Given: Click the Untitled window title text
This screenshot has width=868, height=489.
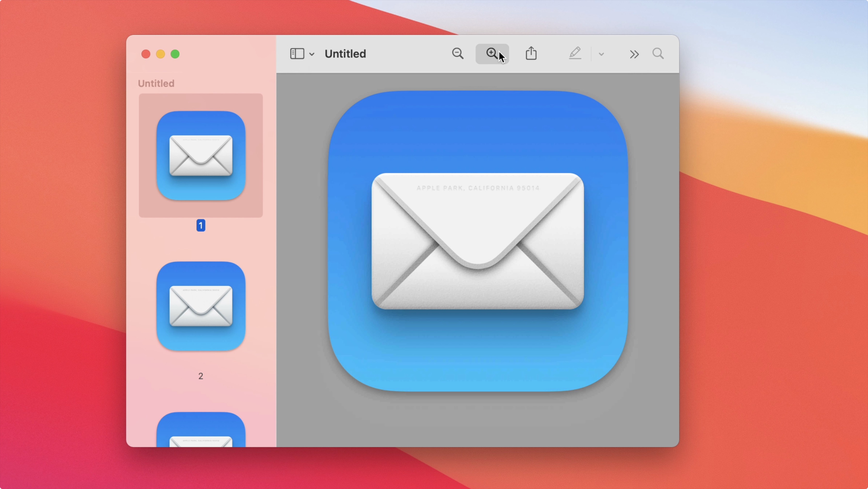Looking at the screenshot, I should 345,54.
